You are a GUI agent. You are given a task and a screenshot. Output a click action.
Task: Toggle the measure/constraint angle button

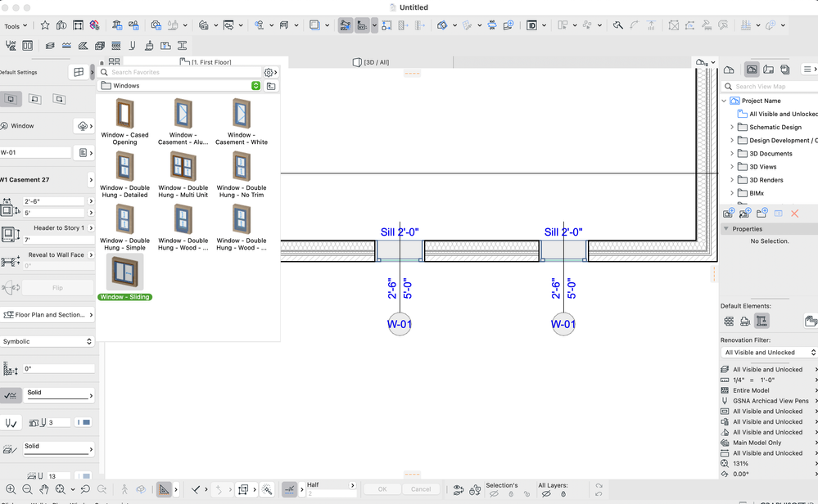[x=164, y=489]
